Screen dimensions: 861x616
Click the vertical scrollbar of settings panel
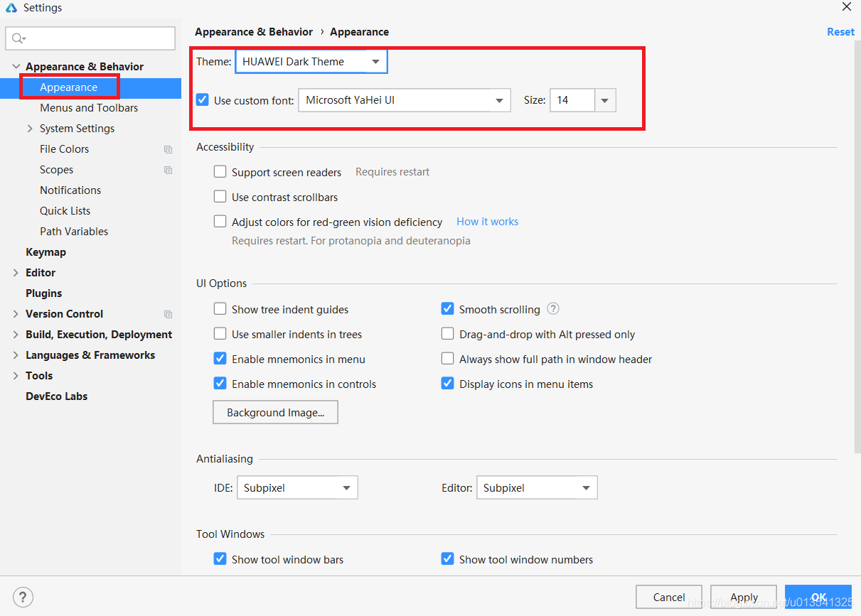(857, 249)
